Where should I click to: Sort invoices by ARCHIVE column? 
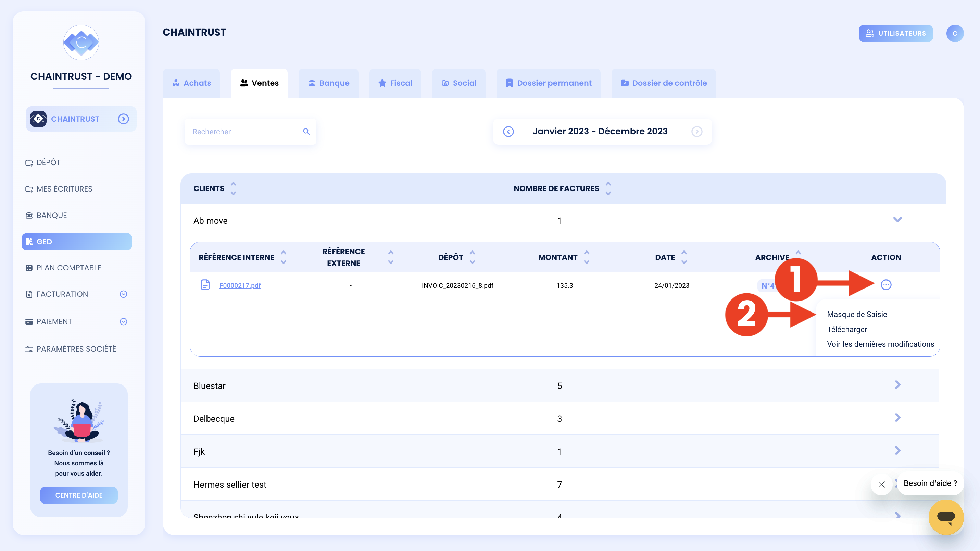(799, 253)
